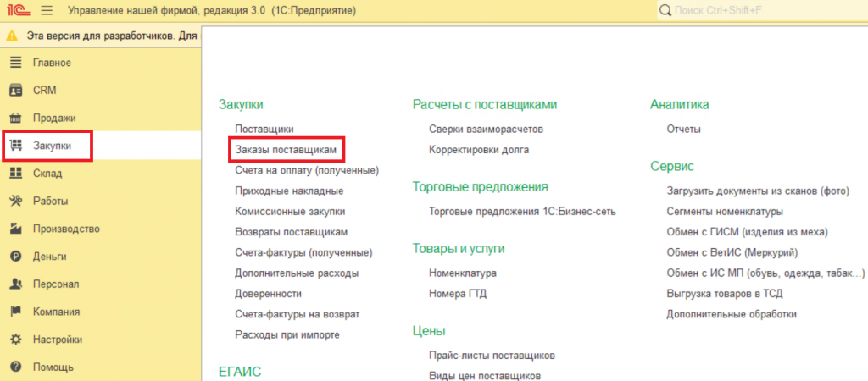Click the Закупки cart icon

16,146
